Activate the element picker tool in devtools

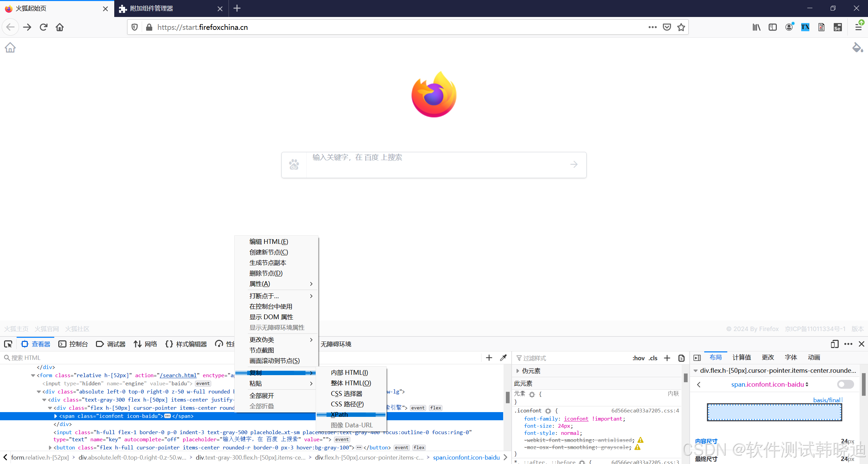click(x=8, y=344)
